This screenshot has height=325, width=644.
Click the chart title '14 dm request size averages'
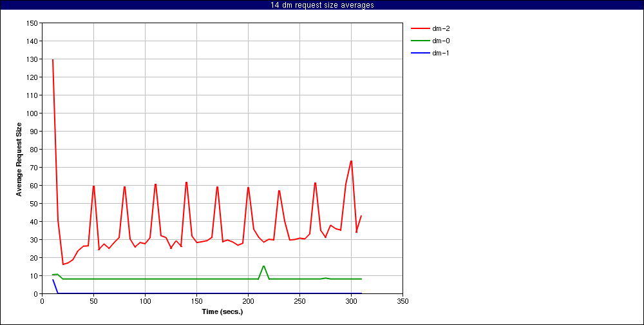click(322, 5)
